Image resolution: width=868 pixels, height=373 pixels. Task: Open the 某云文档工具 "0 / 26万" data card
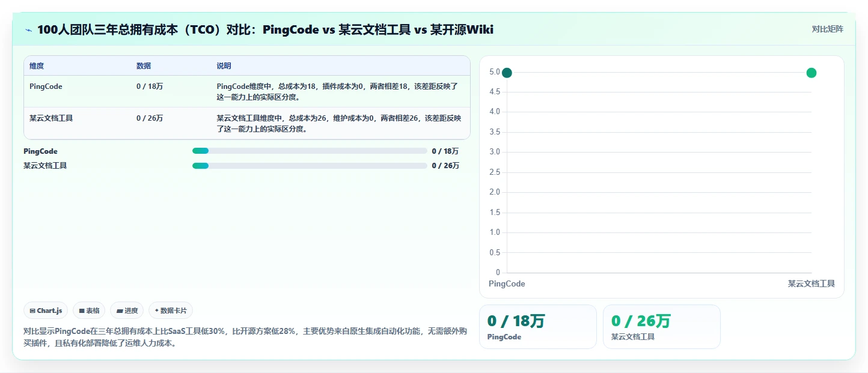tap(661, 326)
